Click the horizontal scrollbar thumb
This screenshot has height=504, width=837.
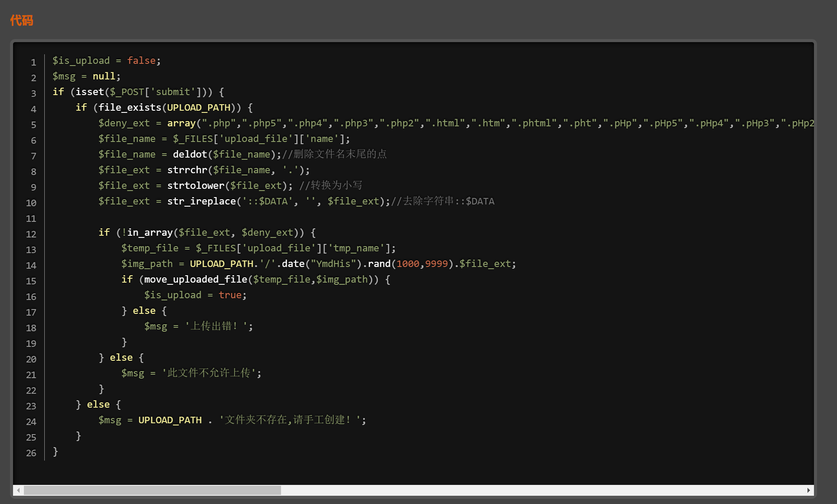pos(152,490)
